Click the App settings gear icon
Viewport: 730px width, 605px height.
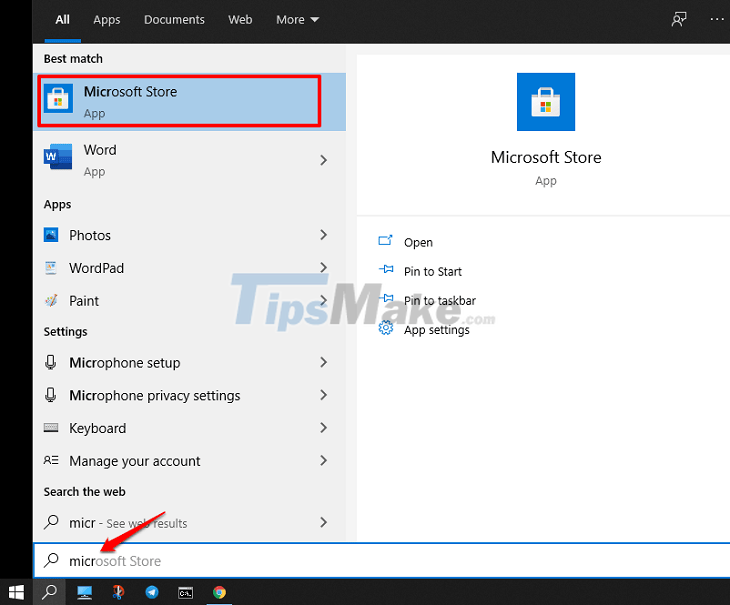pyautogui.click(x=385, y=328)
